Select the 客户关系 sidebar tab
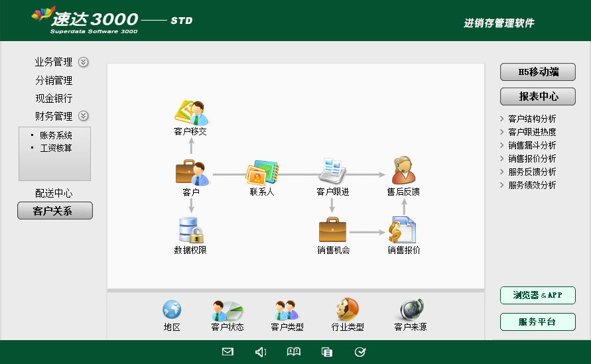The width and height of the screenshot is (591, 364). 55,211
